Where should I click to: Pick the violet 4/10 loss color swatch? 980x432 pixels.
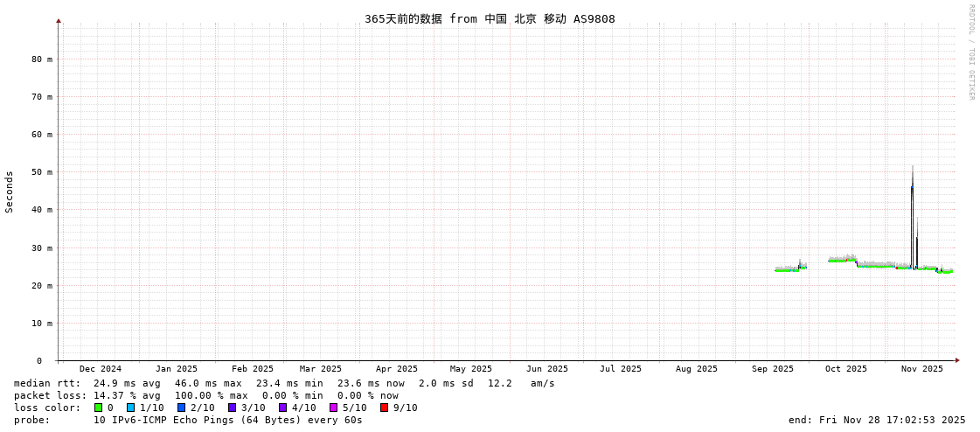(x=282, y=408)
